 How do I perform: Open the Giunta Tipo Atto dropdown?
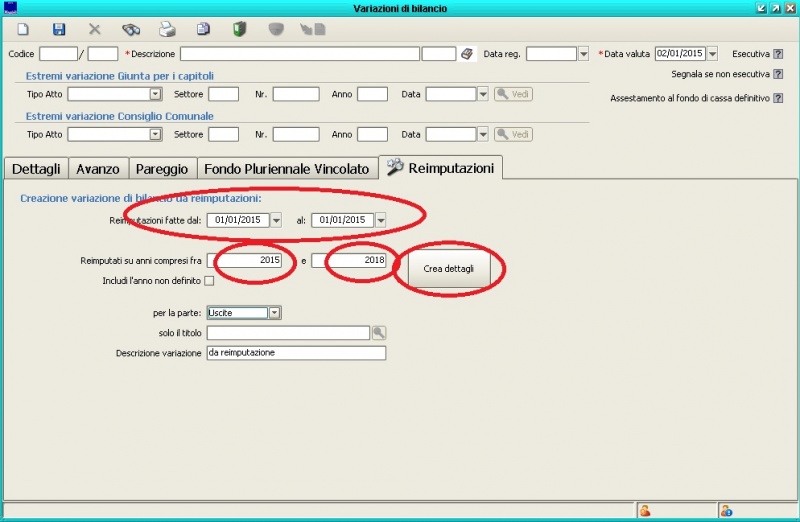pos(155,94)
